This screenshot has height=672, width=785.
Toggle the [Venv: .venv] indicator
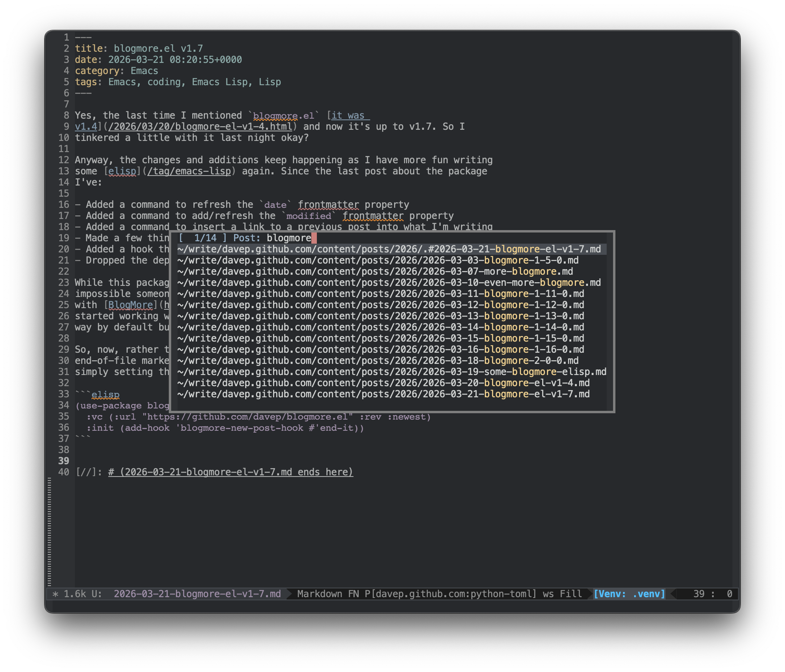629,594
